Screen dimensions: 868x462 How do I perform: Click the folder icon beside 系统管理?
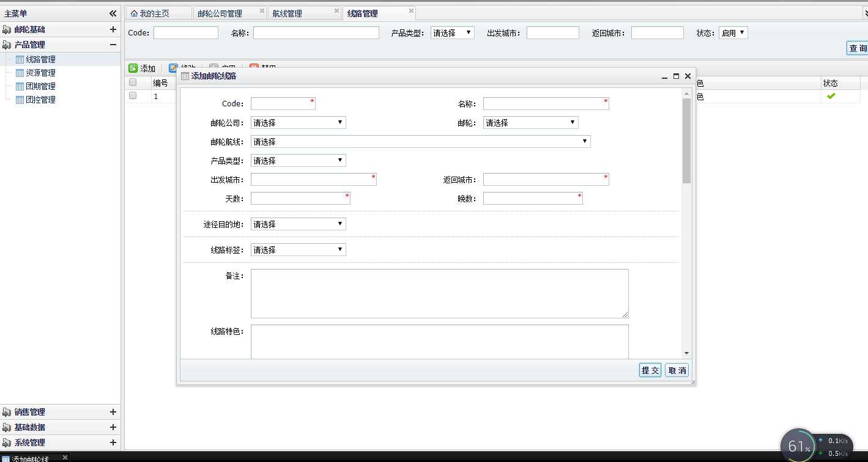(x=7, y=442)
